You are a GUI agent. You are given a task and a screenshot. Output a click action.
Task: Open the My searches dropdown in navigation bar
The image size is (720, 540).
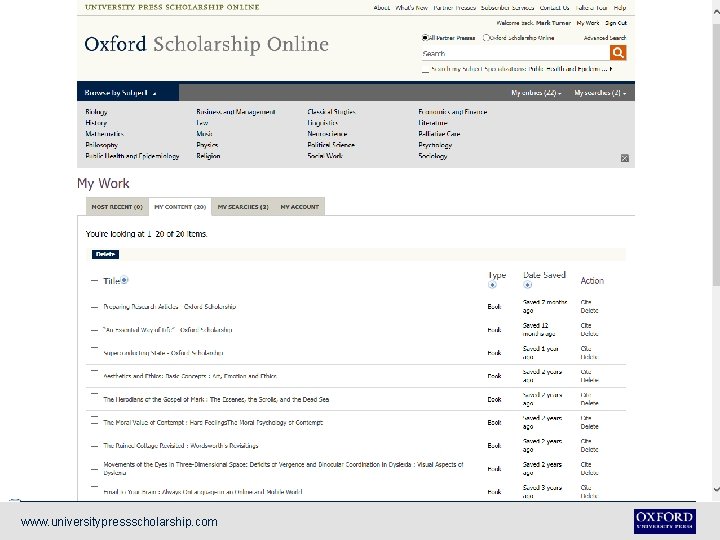(600, 93)
